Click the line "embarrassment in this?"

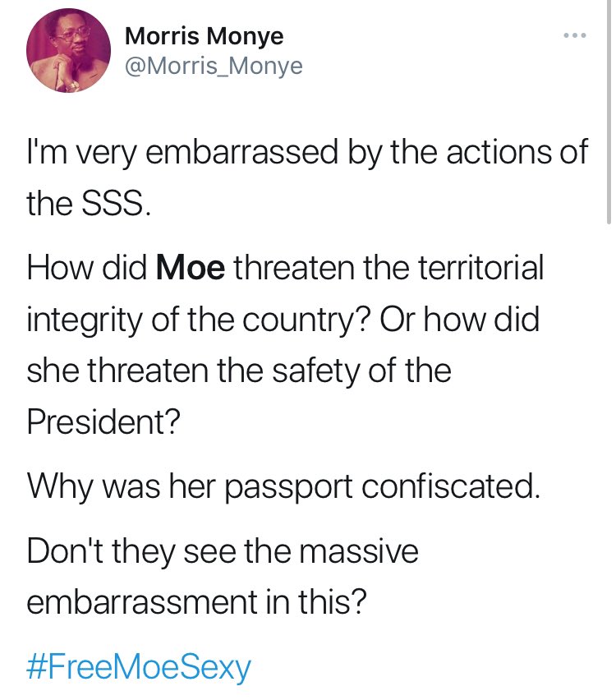(x=196, y=601)
